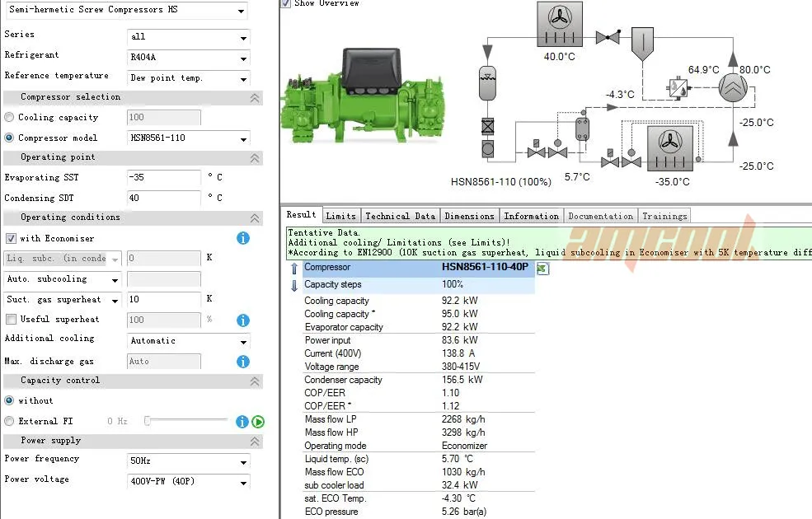
Task: Click the info icon next to frequency slider
Action: pyautogui.click(x=242, y=422)
